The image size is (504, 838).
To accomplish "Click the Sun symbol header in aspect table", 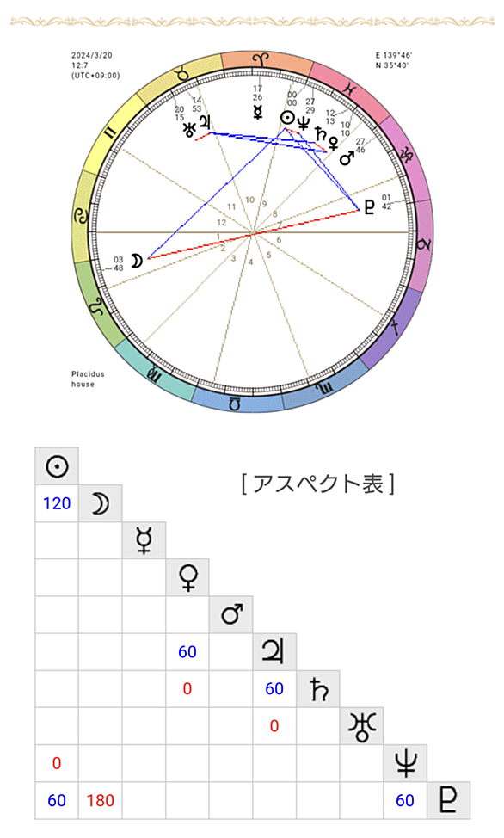I will tap(57, 466).
